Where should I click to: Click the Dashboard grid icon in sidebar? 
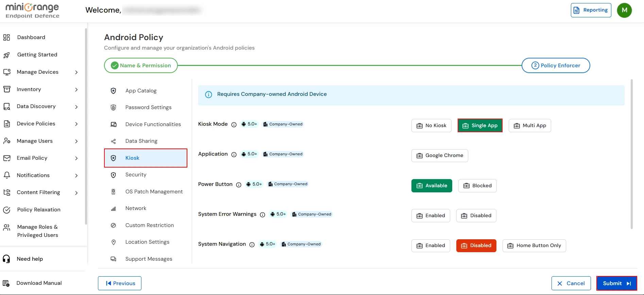(x=6, y=37)
